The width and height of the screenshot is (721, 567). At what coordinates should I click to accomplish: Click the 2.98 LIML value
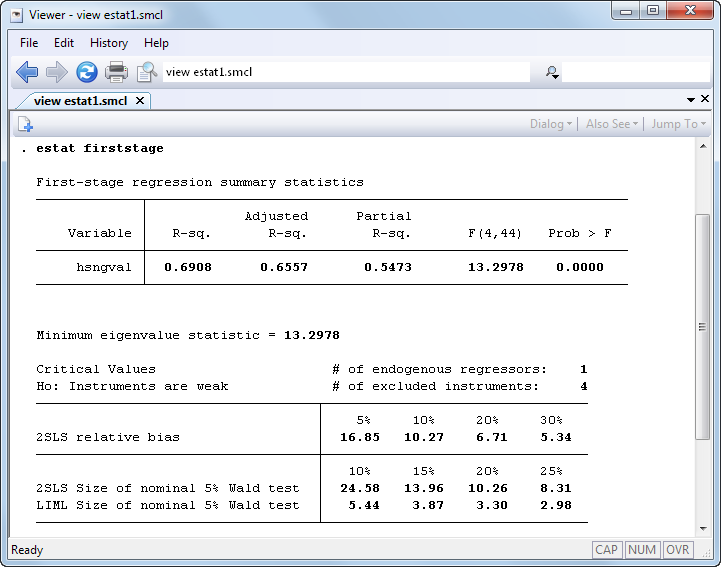(556, 505)
